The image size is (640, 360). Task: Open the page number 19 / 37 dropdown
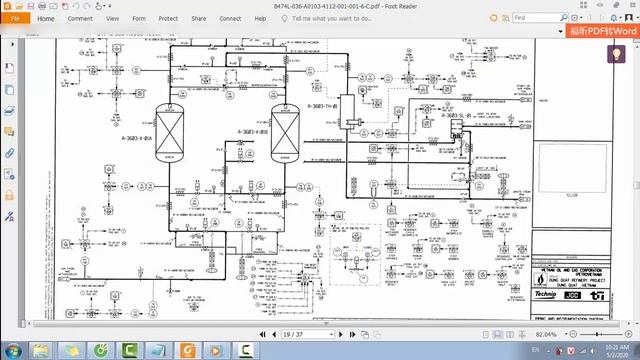click(x=331, y=334)
